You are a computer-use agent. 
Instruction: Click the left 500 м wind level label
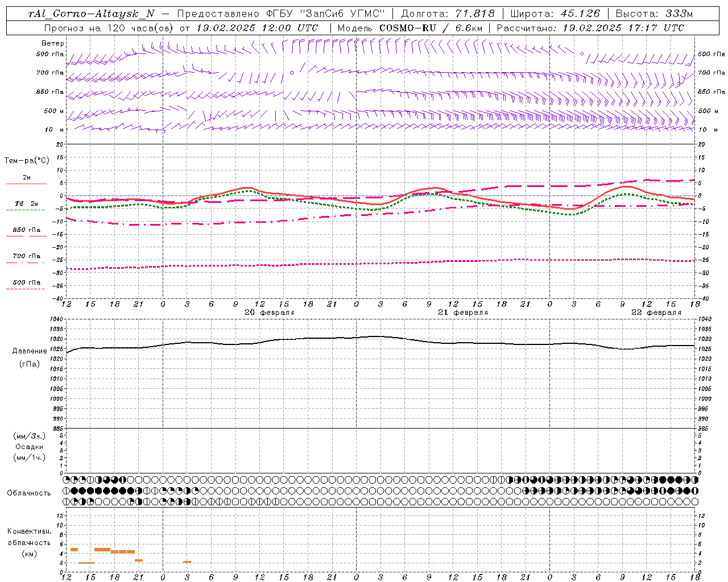pos(54,111)
